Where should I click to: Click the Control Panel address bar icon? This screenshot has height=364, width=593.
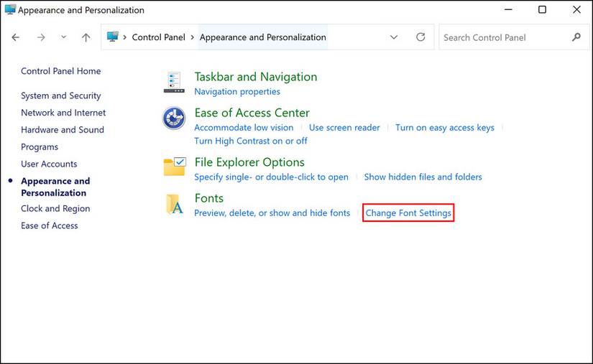[x=113, y=37]
